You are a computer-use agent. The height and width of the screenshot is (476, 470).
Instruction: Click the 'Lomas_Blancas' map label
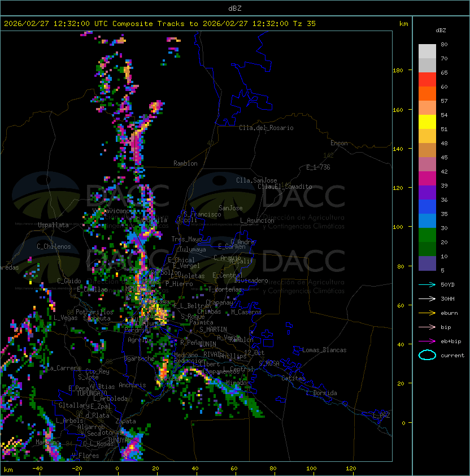[324, 350]
